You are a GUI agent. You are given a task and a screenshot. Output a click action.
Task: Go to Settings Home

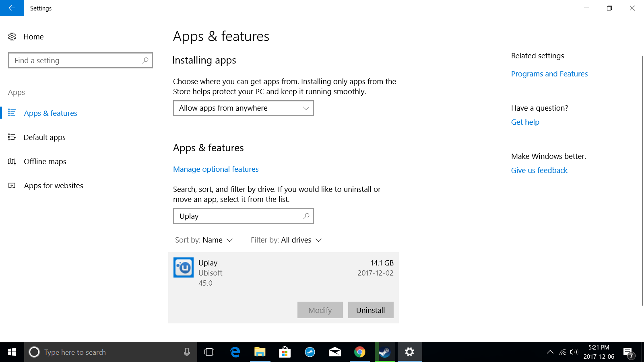tap(33, 37)
